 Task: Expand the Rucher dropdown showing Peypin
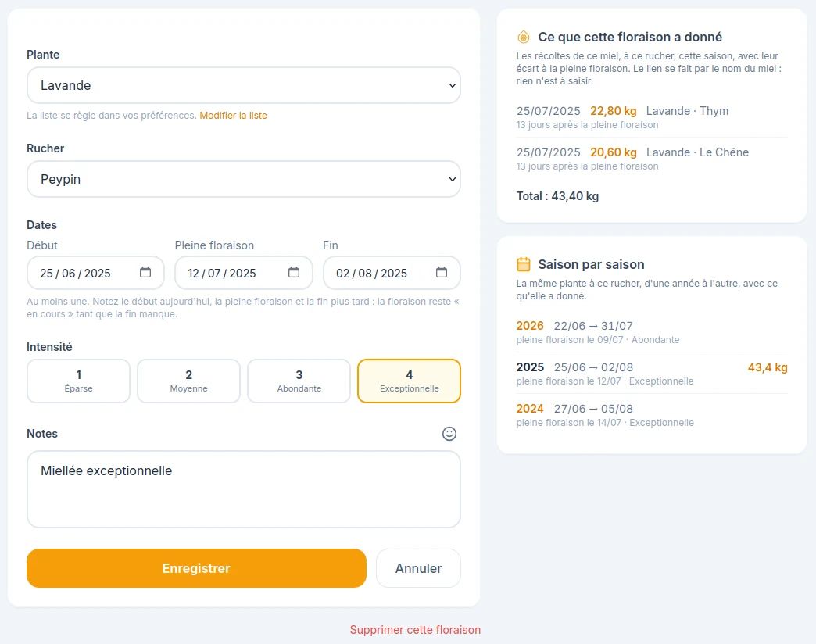(x=244, y=179)
